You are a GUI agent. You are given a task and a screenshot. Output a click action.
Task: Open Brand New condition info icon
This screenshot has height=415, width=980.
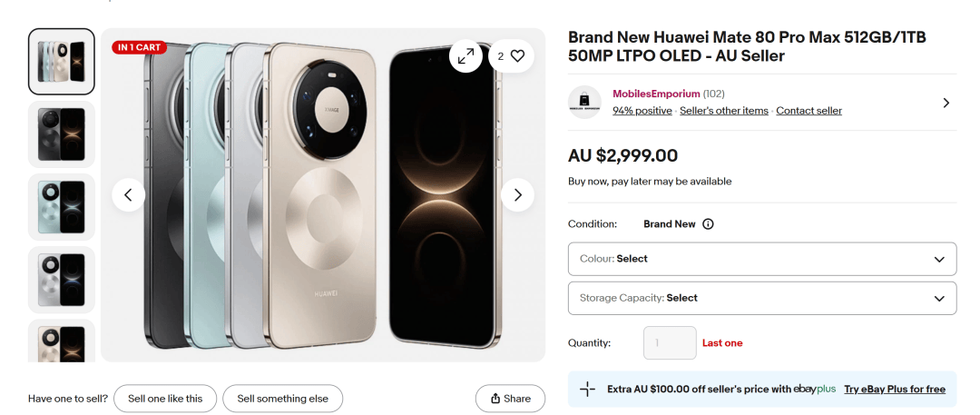[709, 224]
